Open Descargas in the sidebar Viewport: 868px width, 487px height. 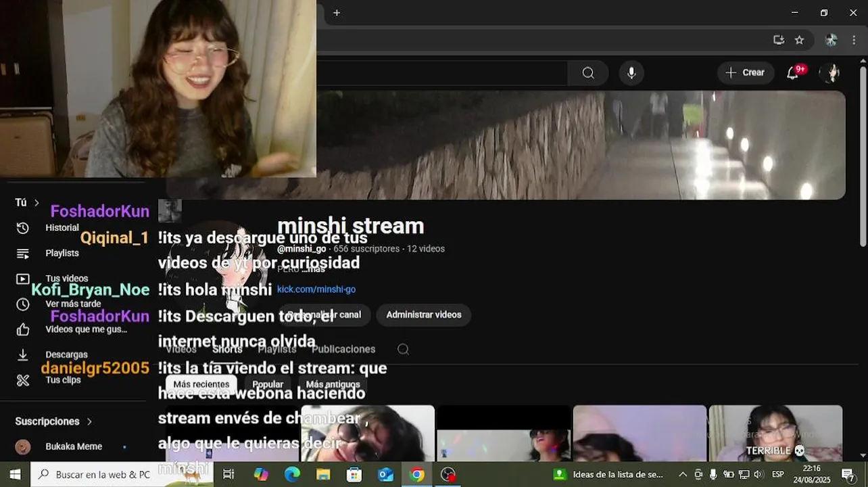coord(66,354)
